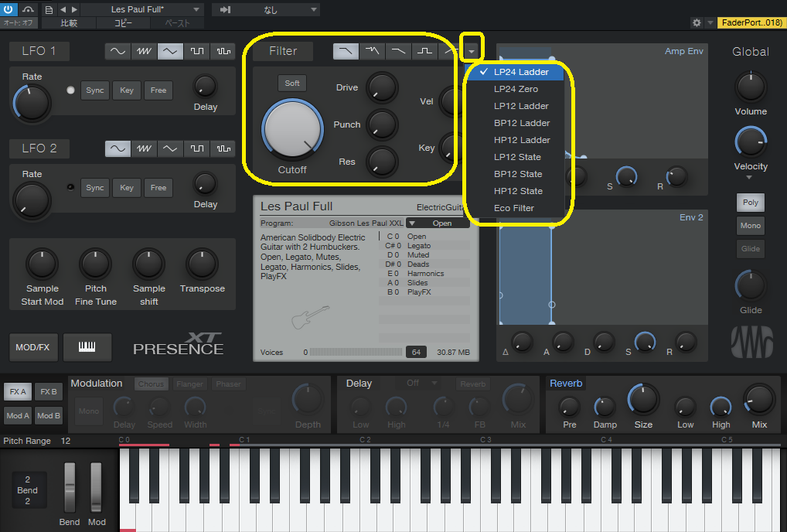Click the Voices count field showing 64

pyautogui.click(x=416, y=353)
